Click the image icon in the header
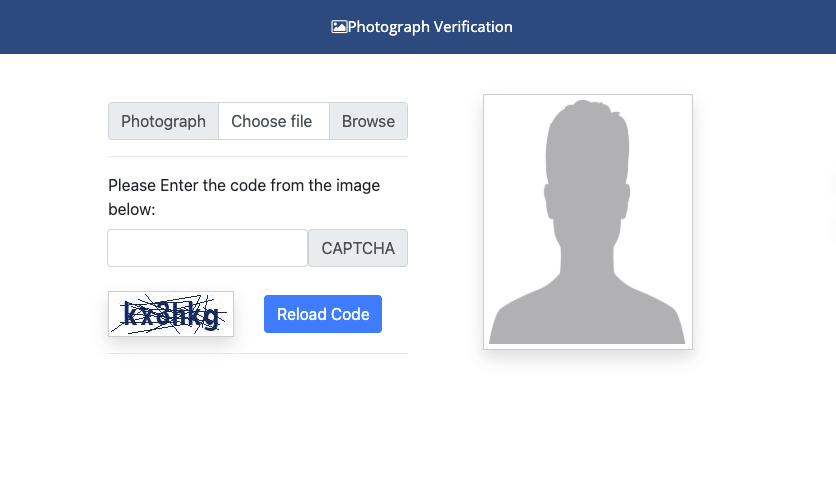The width and height of the screenshot is (836, 501). point(339,27)
